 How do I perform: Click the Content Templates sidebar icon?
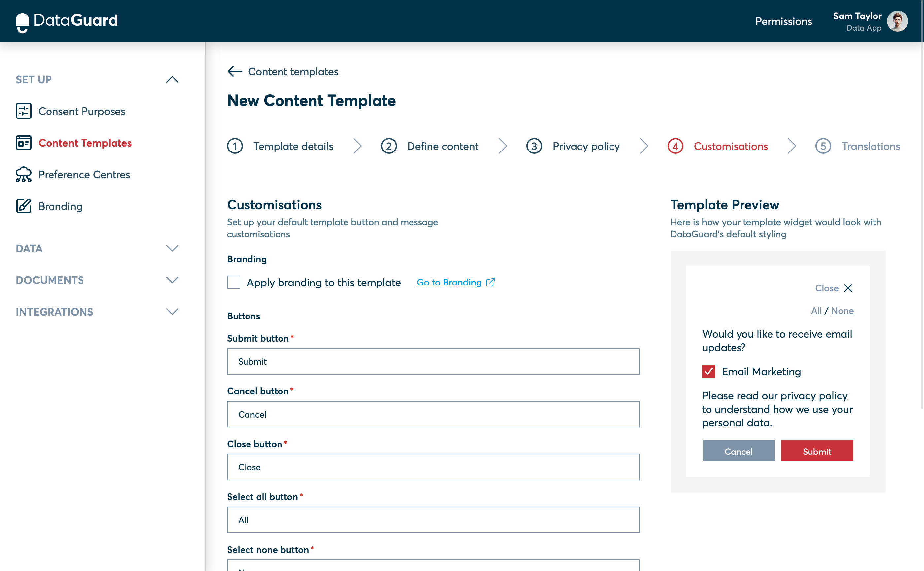pos(23,143)
